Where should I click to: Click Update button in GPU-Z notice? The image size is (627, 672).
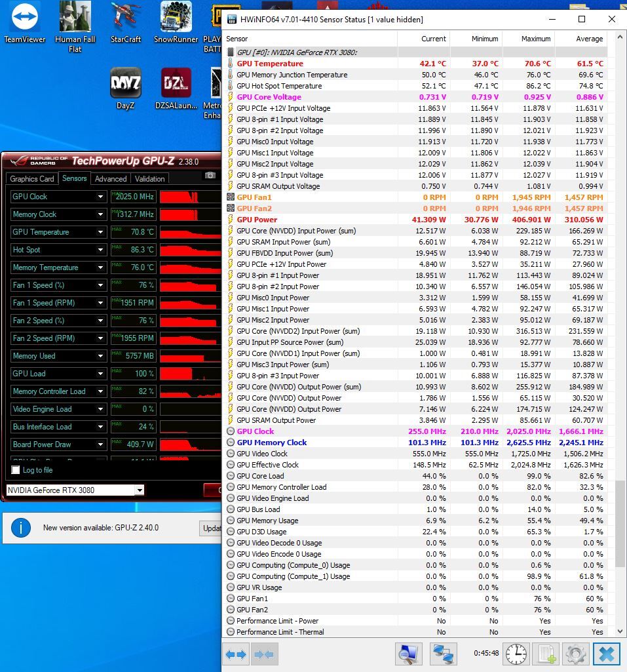[x=211, y=528]
